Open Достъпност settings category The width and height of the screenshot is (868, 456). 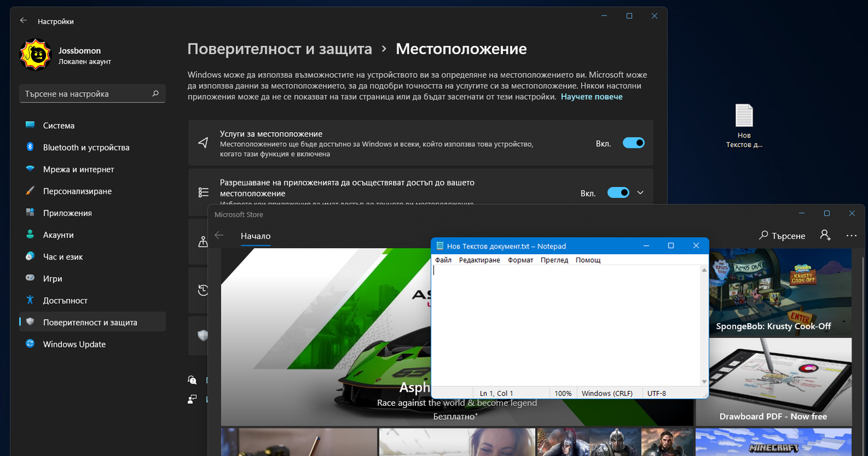pyautogui.click(x=92, y=300)
